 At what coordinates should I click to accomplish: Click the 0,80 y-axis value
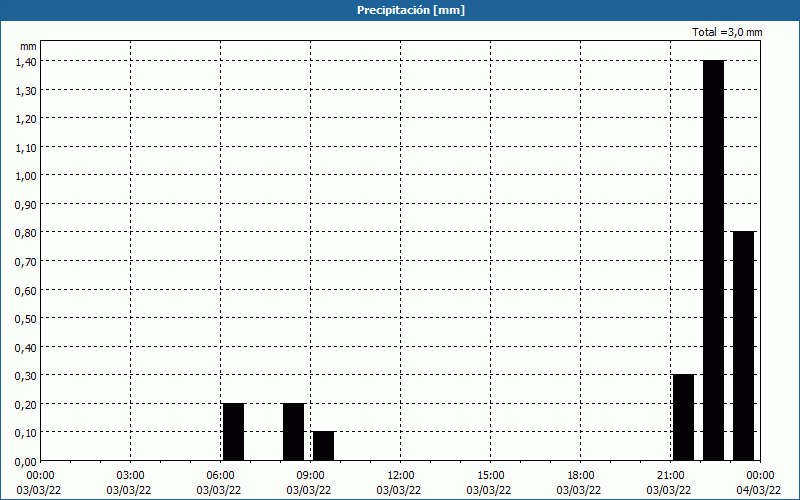(x=27, y=233)
